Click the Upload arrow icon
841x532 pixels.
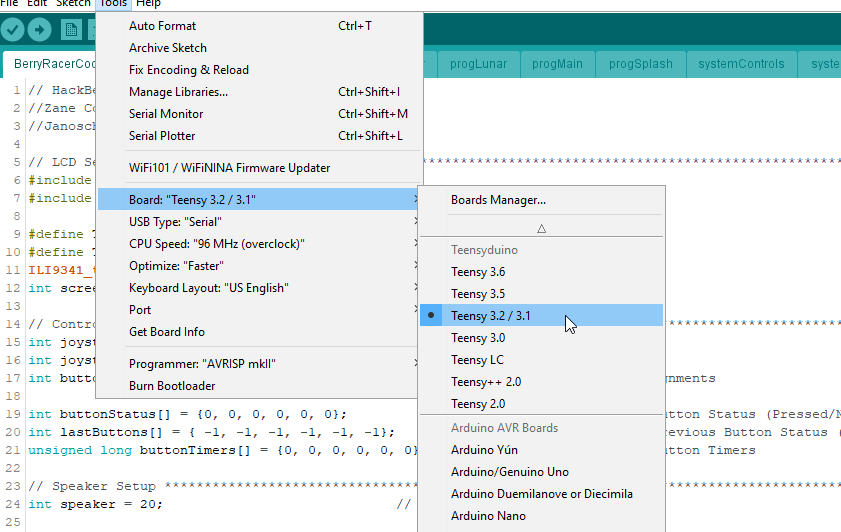pos(39,29)
